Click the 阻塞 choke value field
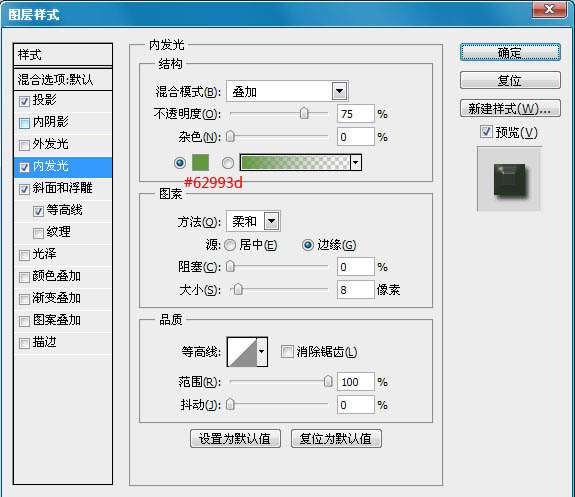Viewport: 575px width, 497px height. (x=356, y=267)
